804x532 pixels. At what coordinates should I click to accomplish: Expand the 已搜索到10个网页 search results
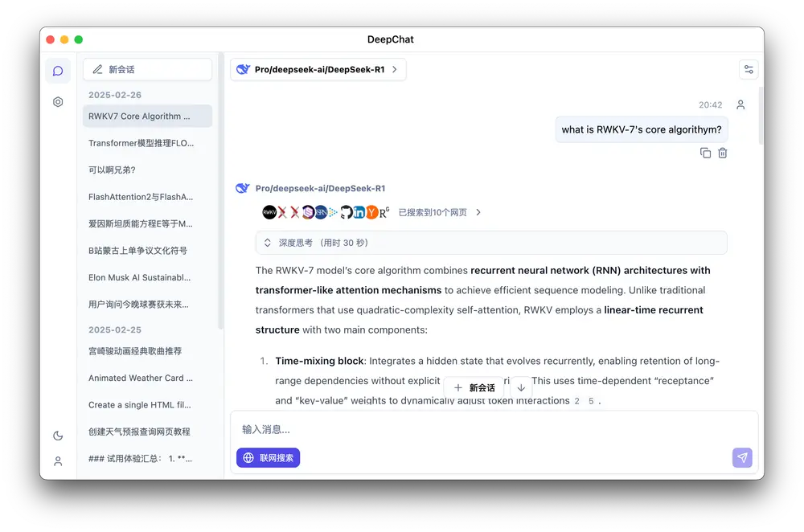click(440, 213)
